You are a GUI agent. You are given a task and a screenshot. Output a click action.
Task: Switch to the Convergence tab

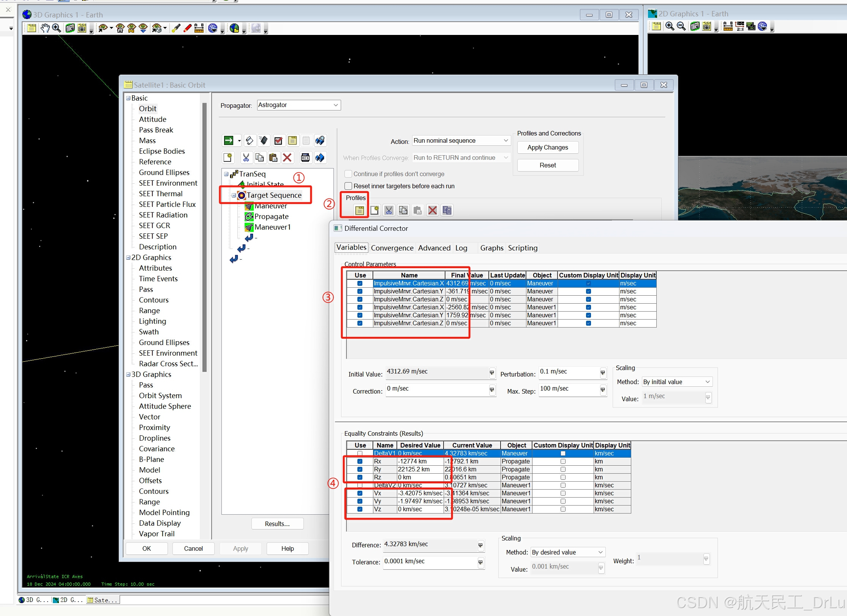point(392,248)
